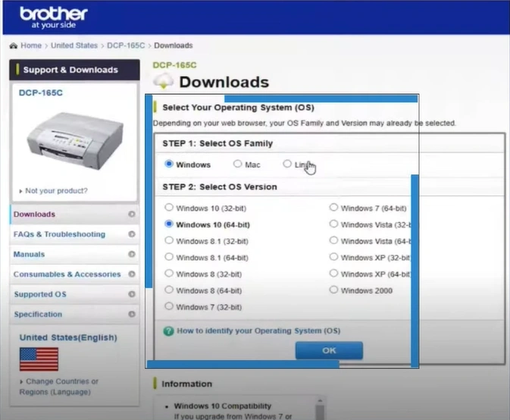Open the Manuals sidebar section

click(29, 255)
